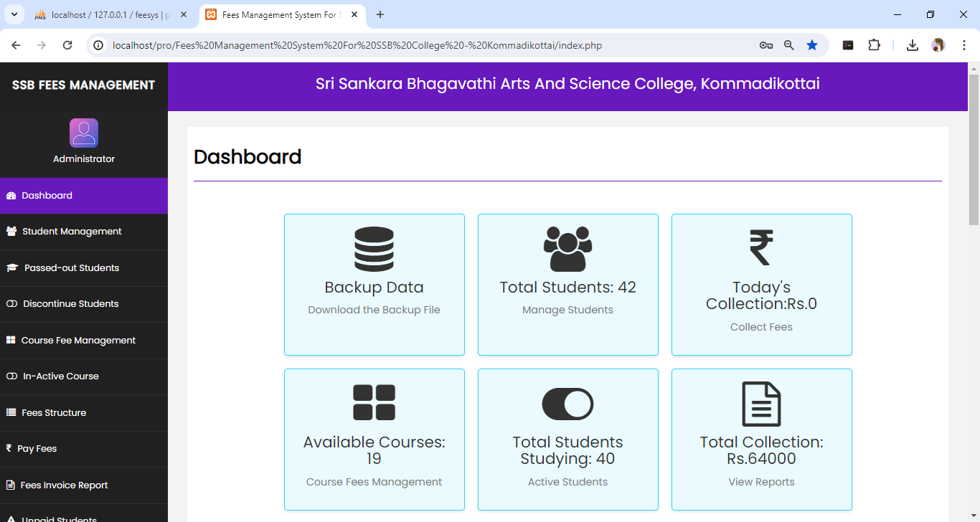Click the Fees Structure list icon
Viewport: 980px width, 522px height.
(13, 412)
